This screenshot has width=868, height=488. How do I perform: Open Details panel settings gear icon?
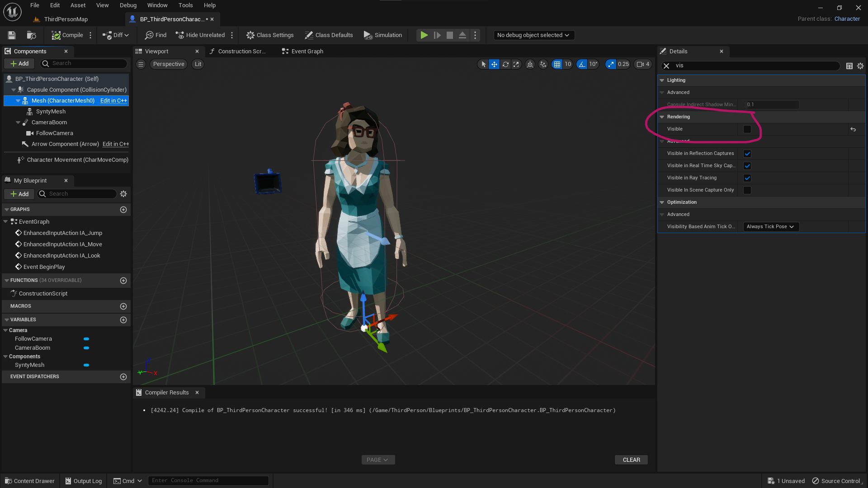click(860, 66)
